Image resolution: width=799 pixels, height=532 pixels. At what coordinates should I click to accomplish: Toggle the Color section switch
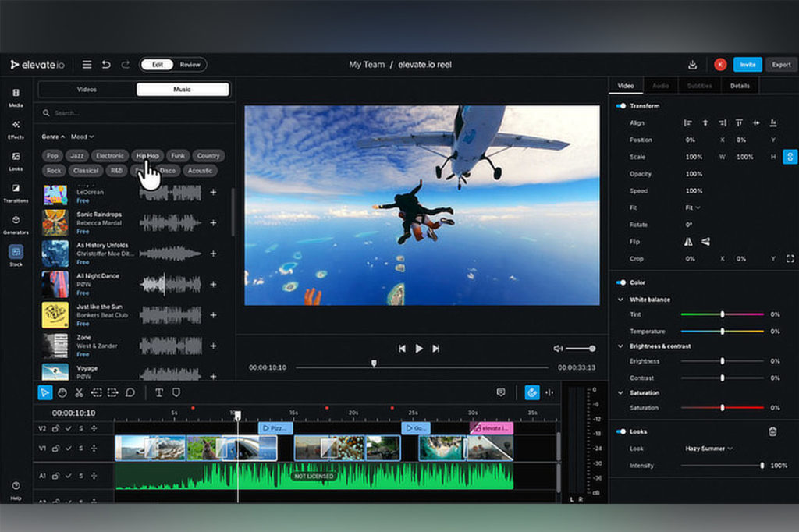point(620,282)
